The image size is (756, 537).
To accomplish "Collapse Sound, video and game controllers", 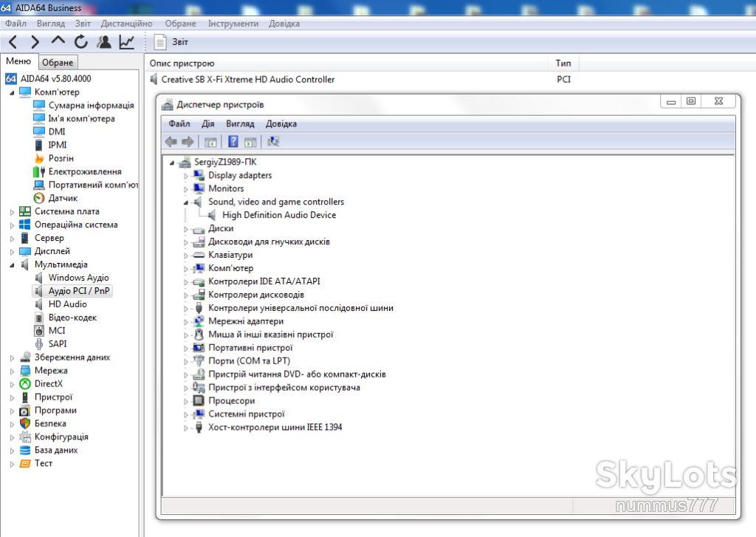I will point(185,202).
